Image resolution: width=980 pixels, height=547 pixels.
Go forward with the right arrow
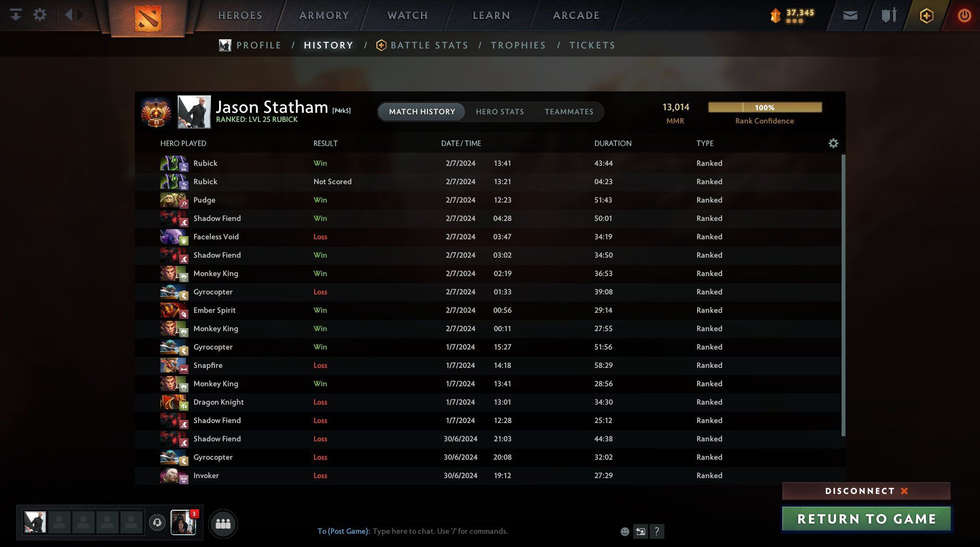[81, 14]
